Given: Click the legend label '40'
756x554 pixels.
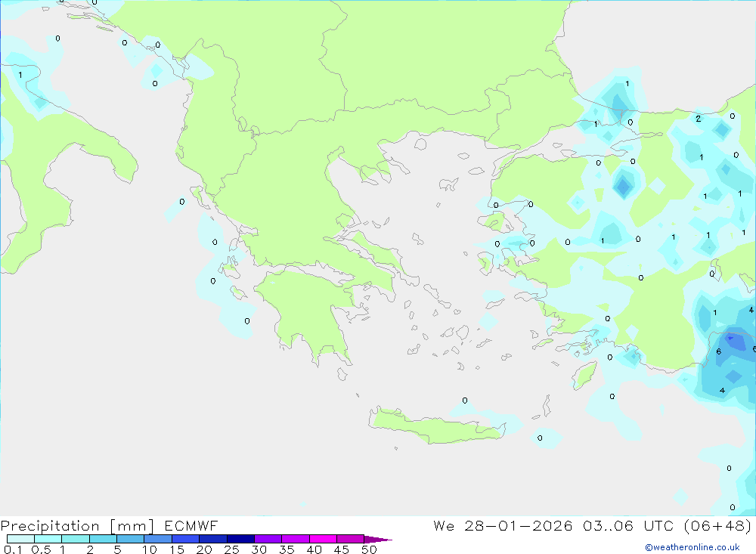Looking at the screenshot, I should point(314,549).
